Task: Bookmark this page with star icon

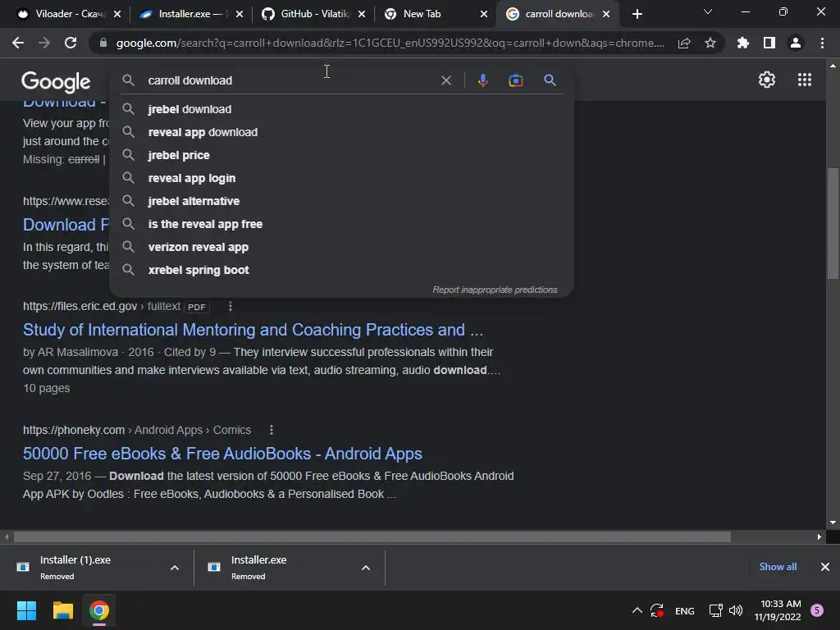Action: [710, 43]
